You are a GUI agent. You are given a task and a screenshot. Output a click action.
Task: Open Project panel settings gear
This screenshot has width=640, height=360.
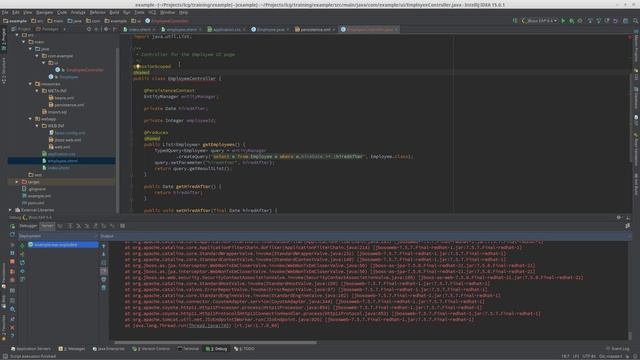click(106, 29)
